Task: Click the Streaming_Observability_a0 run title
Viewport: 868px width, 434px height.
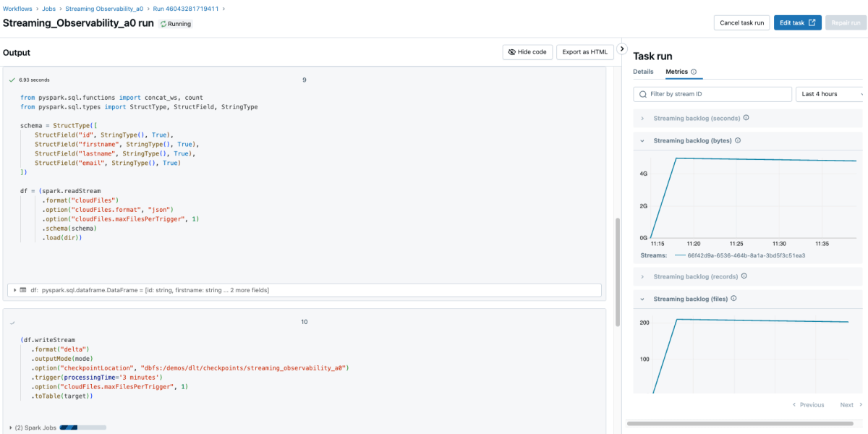Action: (78, 23)
